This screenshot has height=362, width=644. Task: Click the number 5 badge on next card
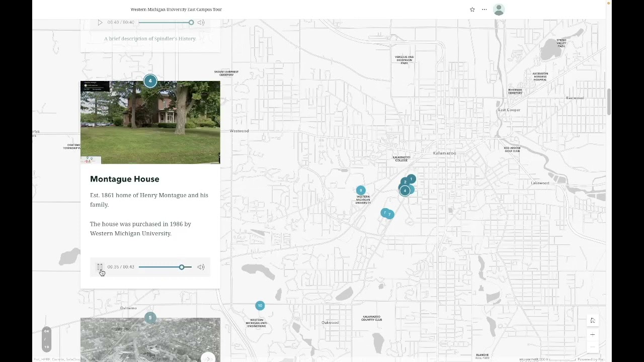click(150, 318)
